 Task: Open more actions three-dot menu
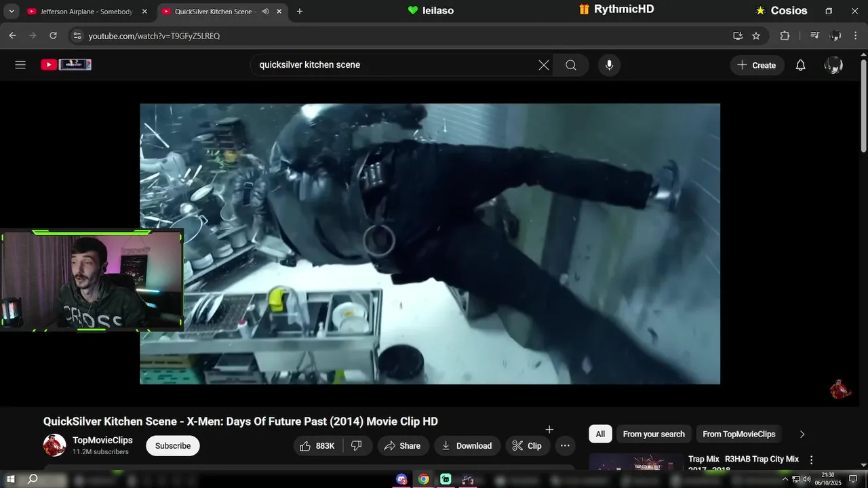pos(565,445)
